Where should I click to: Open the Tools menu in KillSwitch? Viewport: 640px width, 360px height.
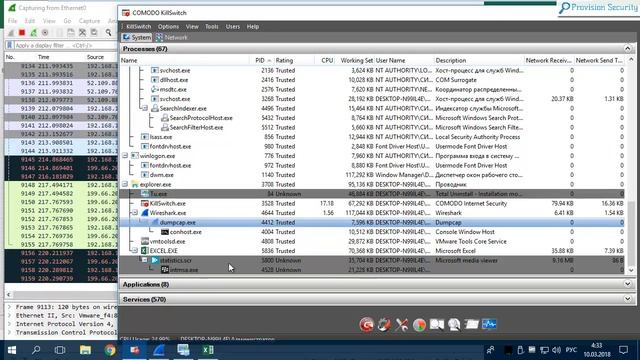click(x=211, y=27)
